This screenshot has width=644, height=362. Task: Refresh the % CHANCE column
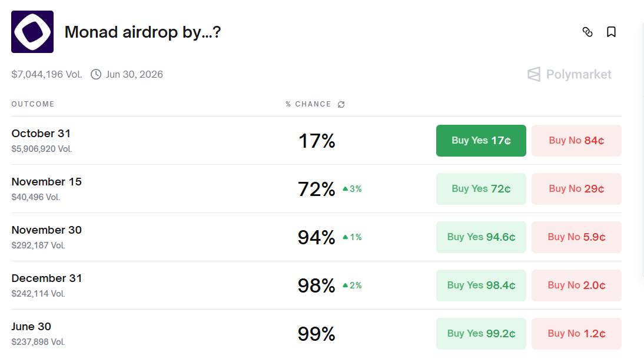[341, 104]
